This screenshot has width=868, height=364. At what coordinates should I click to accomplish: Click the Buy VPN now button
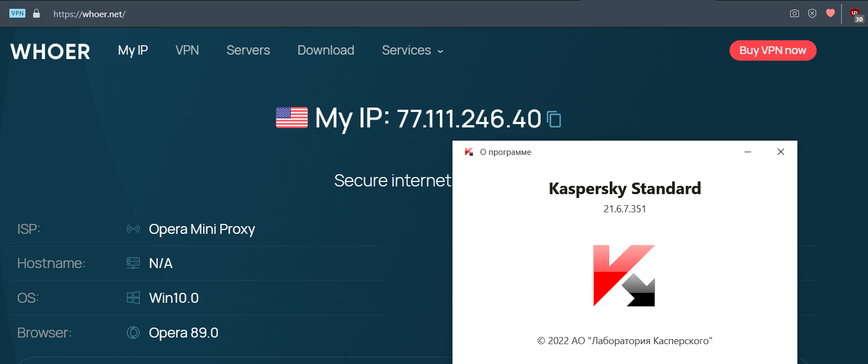pos(773,50)
